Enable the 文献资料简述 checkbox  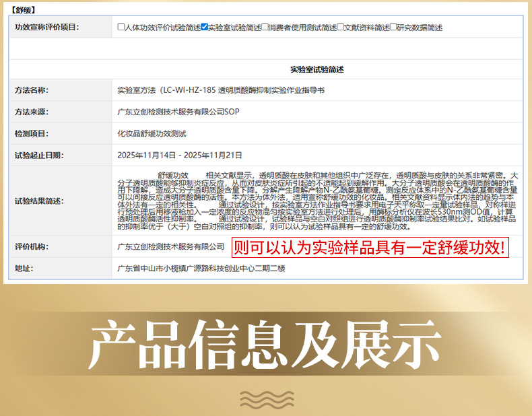coord(341,27)
